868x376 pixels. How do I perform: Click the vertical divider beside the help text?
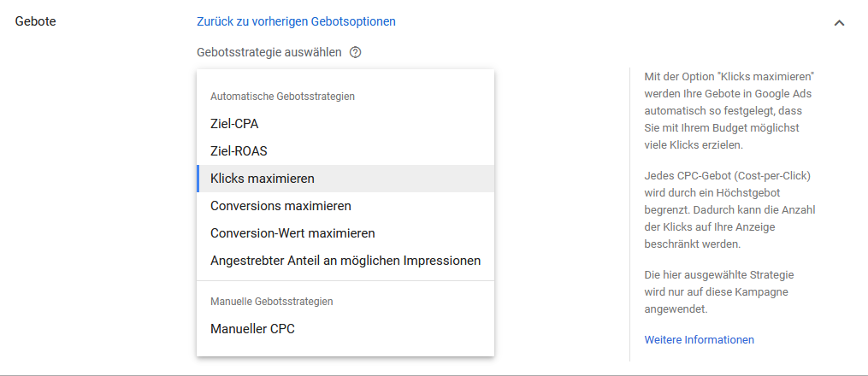(x=630, y=214)
